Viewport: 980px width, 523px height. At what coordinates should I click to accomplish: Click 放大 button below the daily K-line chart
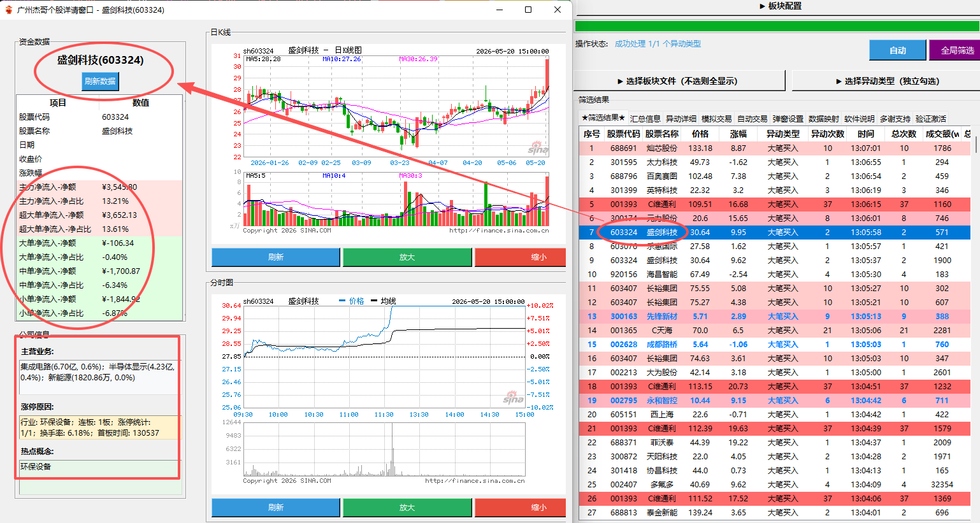[407, 257]
